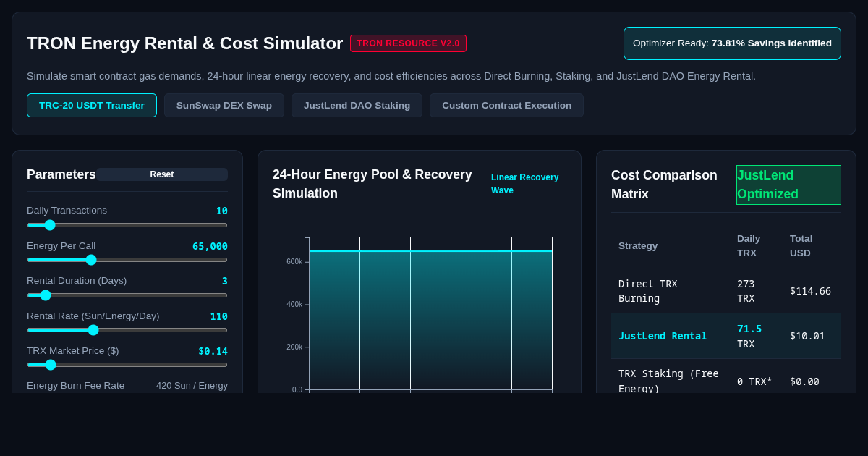Click the 600k chart axis label
The image size is (868, 456).
coord(294,262)
